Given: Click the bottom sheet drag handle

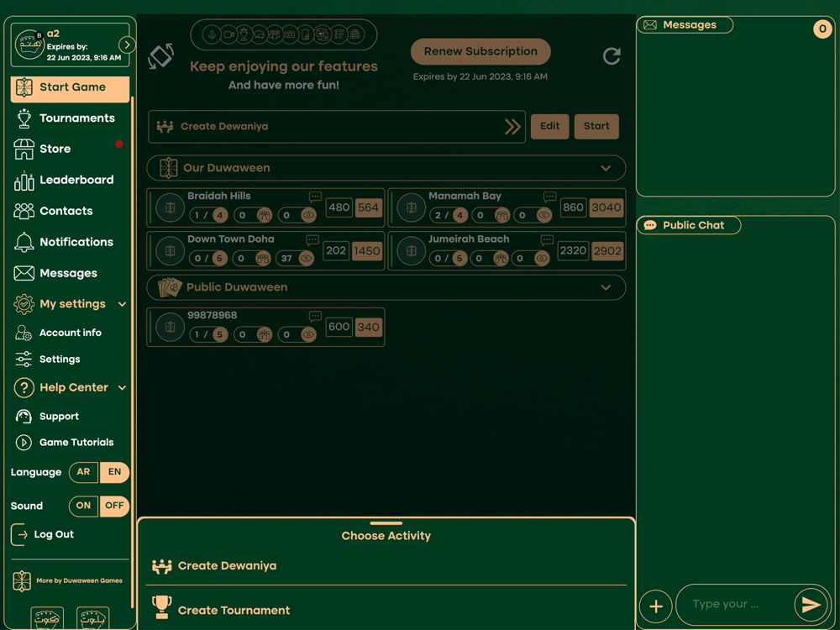Looking at the screenshot, I should pyautogui.click(x=386, y=523).
